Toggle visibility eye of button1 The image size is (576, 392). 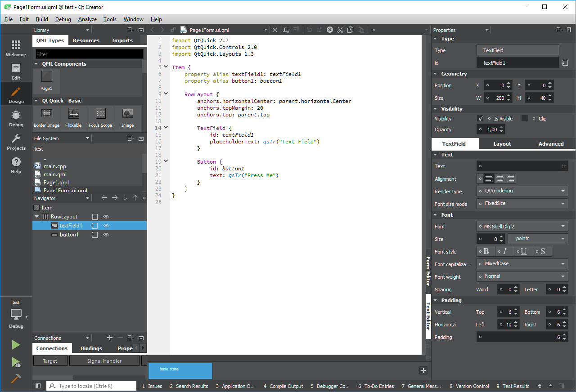click(106, 235)
